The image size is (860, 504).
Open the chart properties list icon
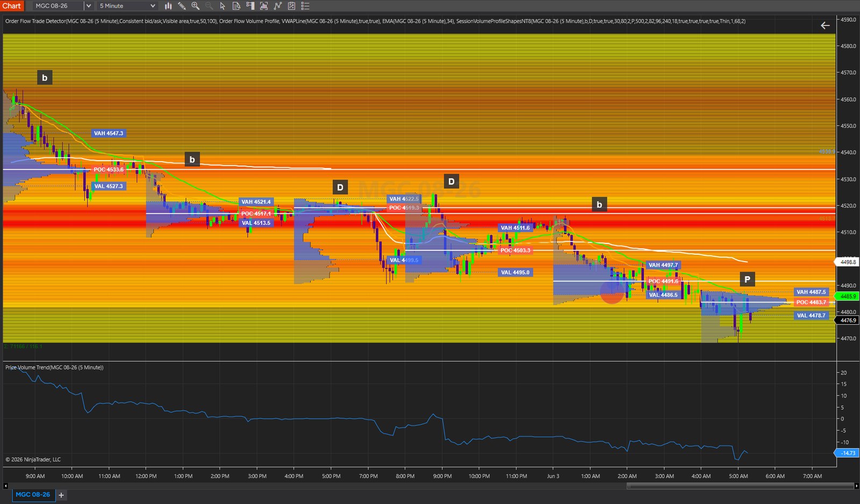(305, 6)
